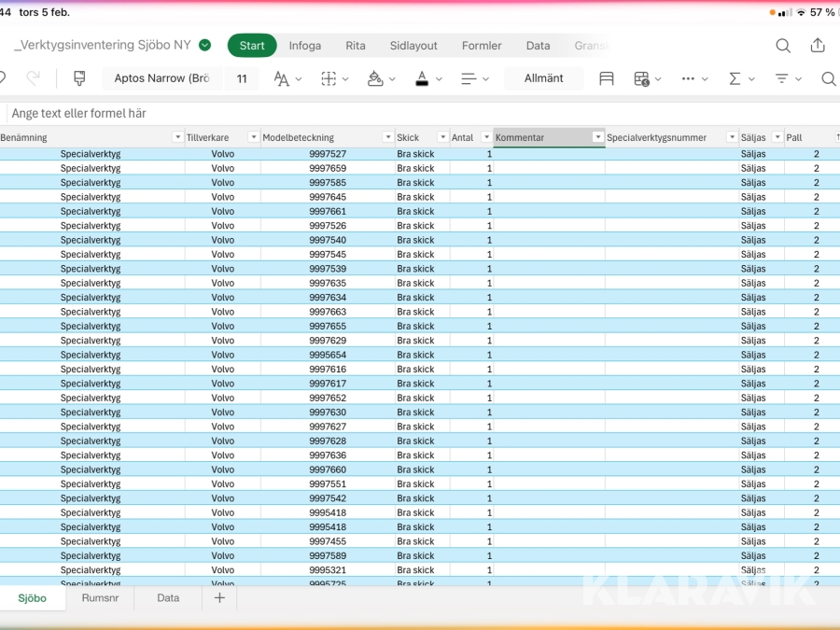Click the AutoSum sigma icon
The image size is (840, 630).
[735, 78]
